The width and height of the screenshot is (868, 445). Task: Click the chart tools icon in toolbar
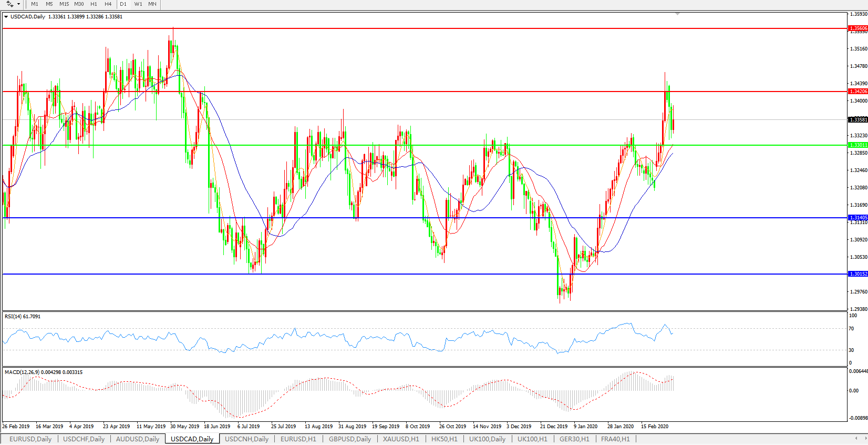pos(9,4)
